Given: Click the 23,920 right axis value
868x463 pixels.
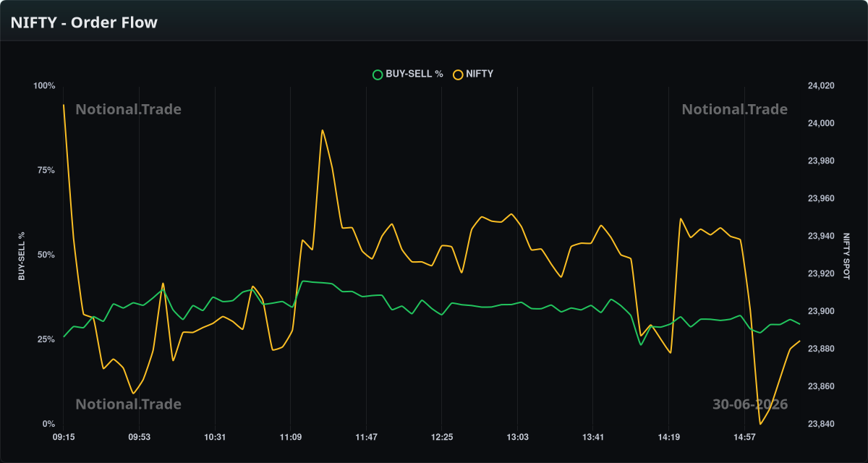Looking at the screenshot, I should click(821, 273).
